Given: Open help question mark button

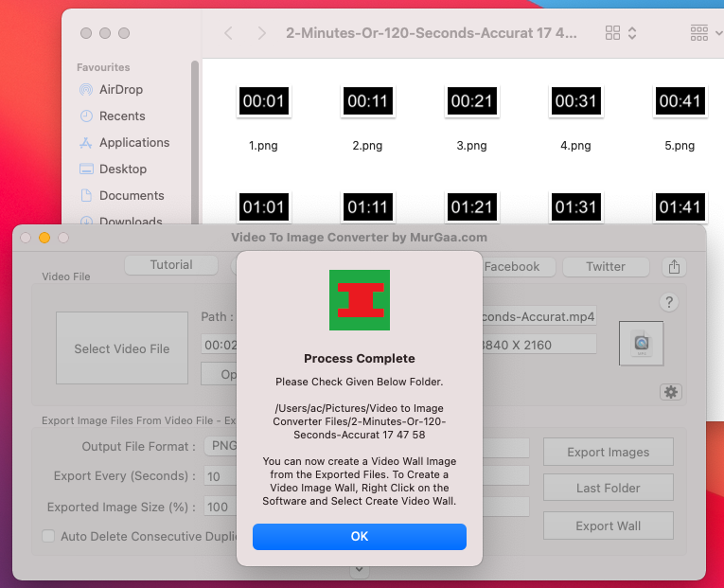Looking at the screenshot, I should tap(669, 303).
